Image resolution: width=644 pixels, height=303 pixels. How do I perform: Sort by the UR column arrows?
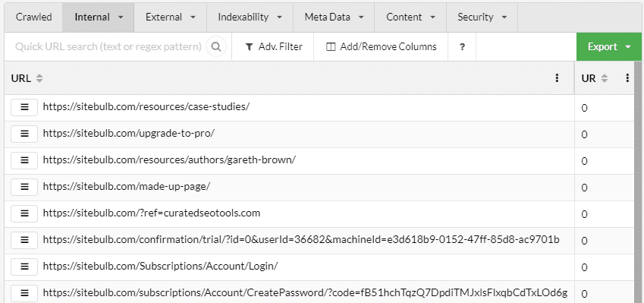[x=604, y=78]
